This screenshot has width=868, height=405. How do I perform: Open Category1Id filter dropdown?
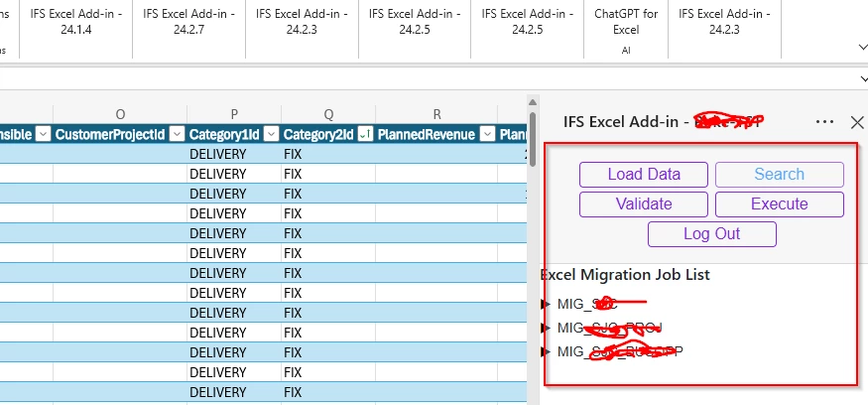point(271,134)
